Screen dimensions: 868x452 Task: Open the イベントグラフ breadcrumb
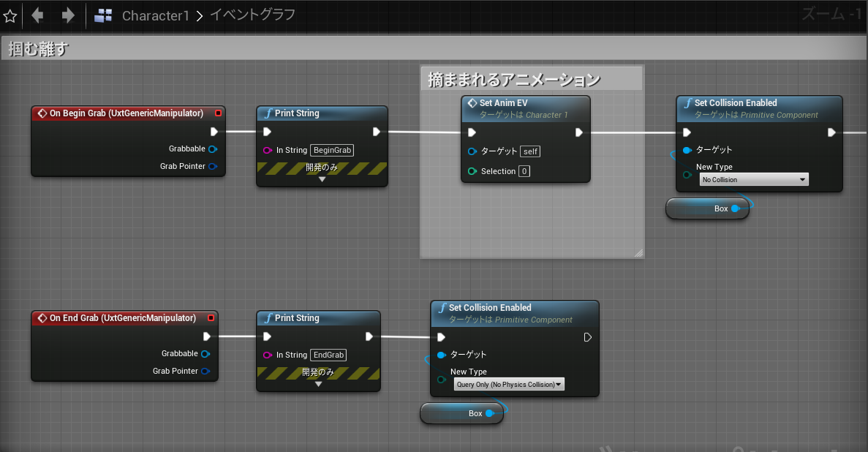[252, 15]
